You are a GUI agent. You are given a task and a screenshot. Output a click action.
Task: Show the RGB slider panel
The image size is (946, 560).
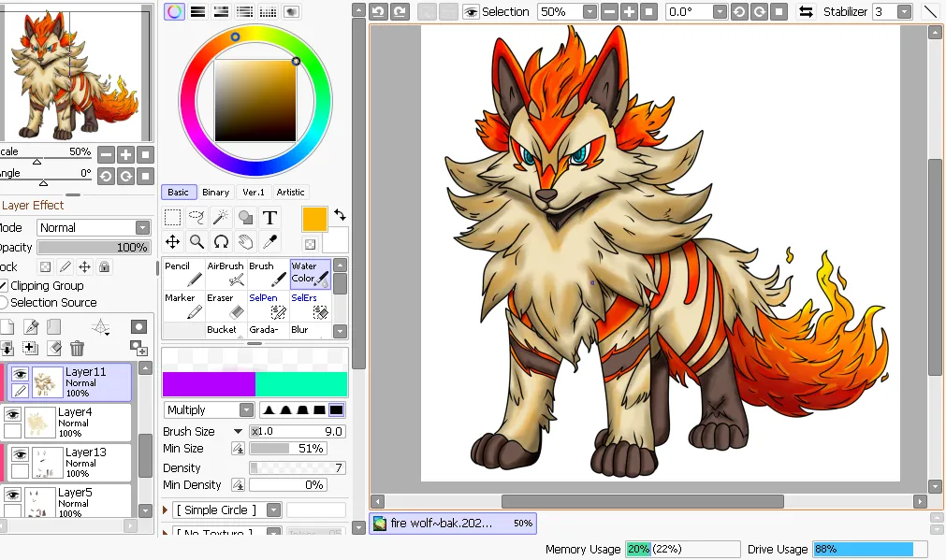[x=197, y=11]
